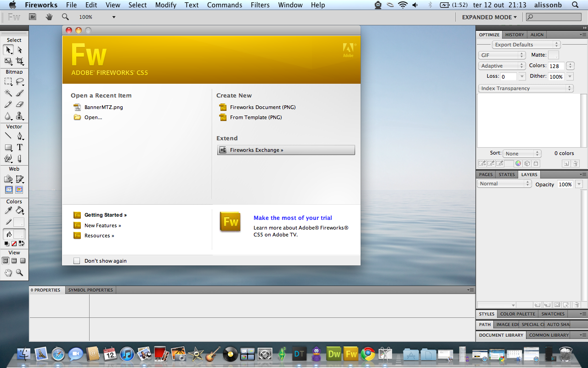Click the Fireworks Exchange button
This screenshot has height=368, width=588.
(286, 150)
